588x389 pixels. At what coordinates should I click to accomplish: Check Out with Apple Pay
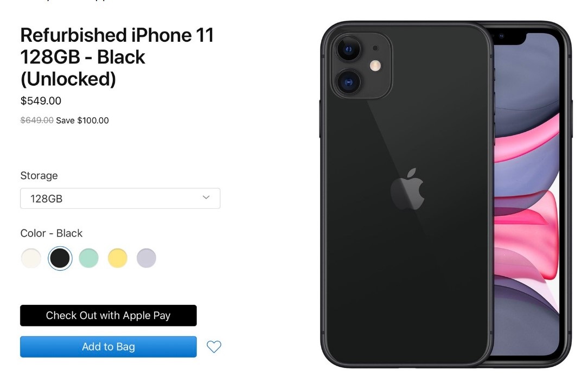click(108, 315)
